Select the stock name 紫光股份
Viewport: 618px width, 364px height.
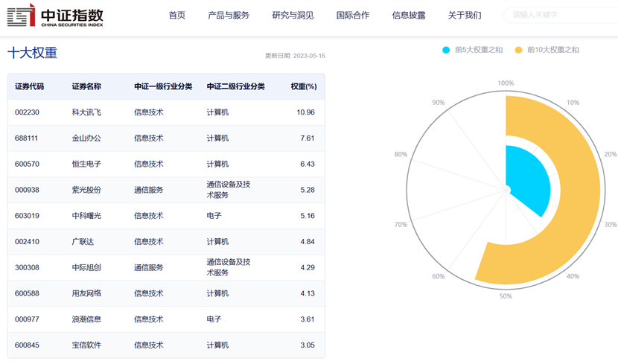point(86,190)
